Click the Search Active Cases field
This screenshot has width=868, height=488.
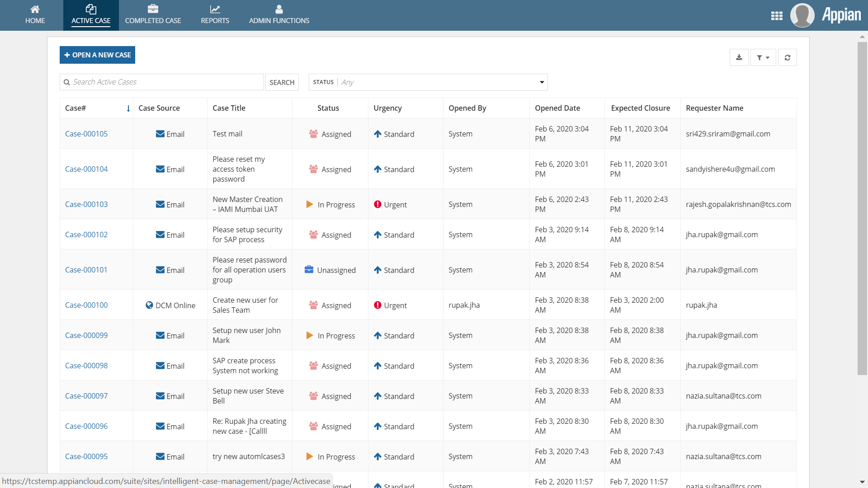point(165,82)
